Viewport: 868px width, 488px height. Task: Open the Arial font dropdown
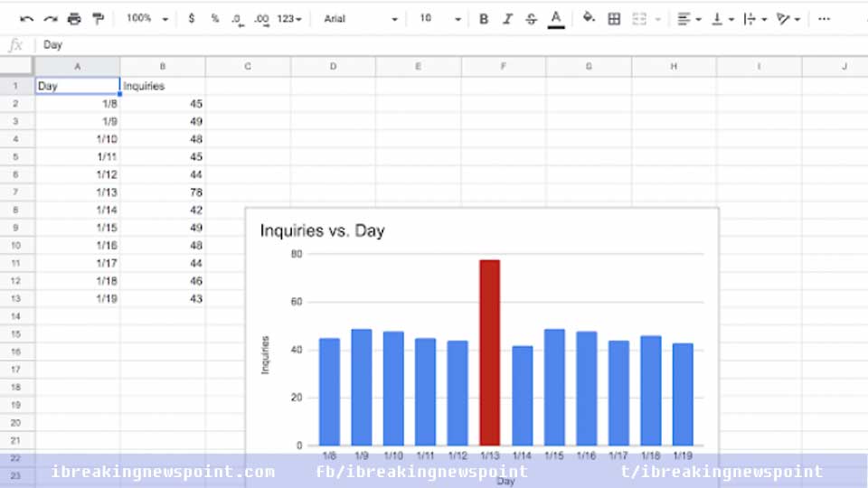click(x=361, y=18)
